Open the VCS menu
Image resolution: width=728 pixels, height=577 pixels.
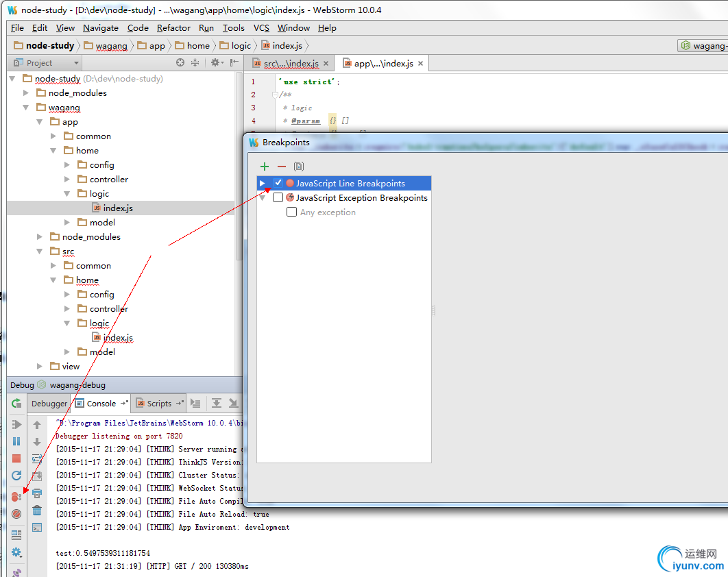coord(261,28)
